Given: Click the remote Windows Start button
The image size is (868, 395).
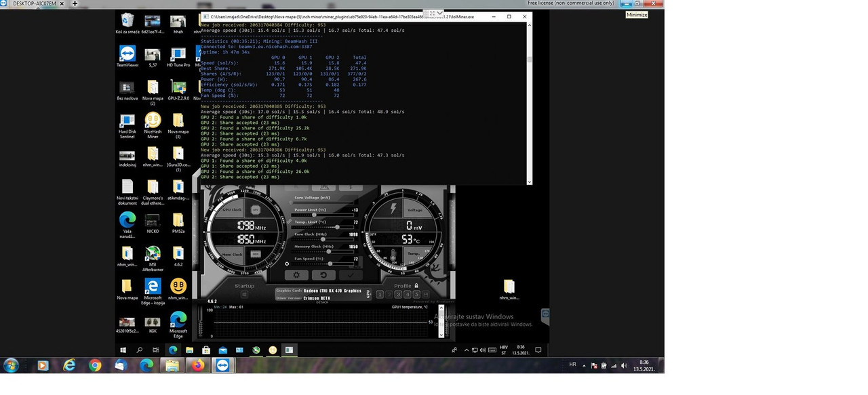Looking at the screenshot, I should click(123, 350).
